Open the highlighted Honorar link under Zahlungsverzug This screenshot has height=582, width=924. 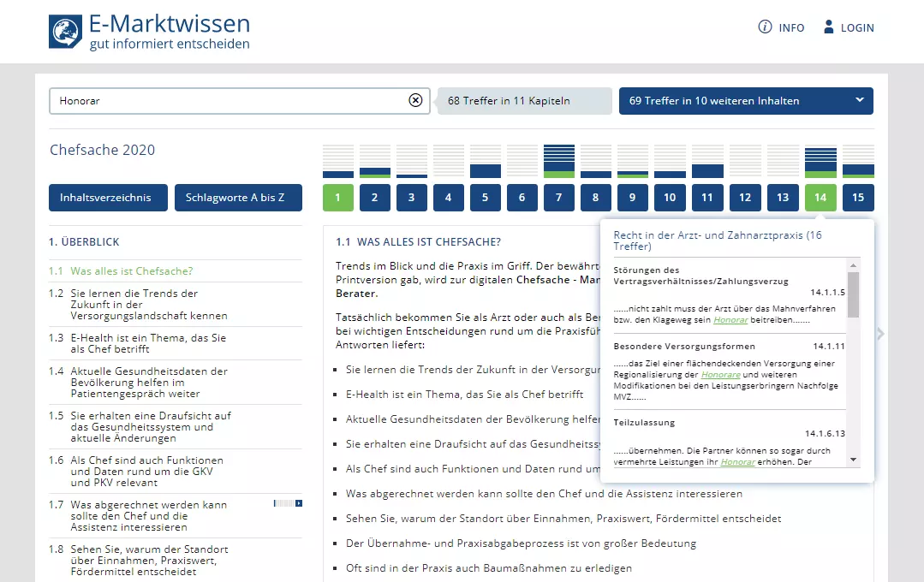coord(730,319)
